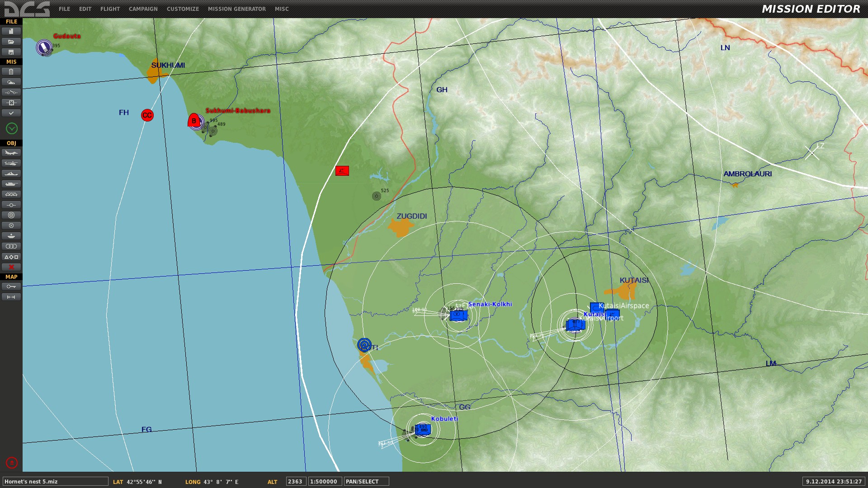Screen dimensions: 868x488
Task: Select the Gudauta airfield marker
Action: pyautogui.click(x=44, y=47)
